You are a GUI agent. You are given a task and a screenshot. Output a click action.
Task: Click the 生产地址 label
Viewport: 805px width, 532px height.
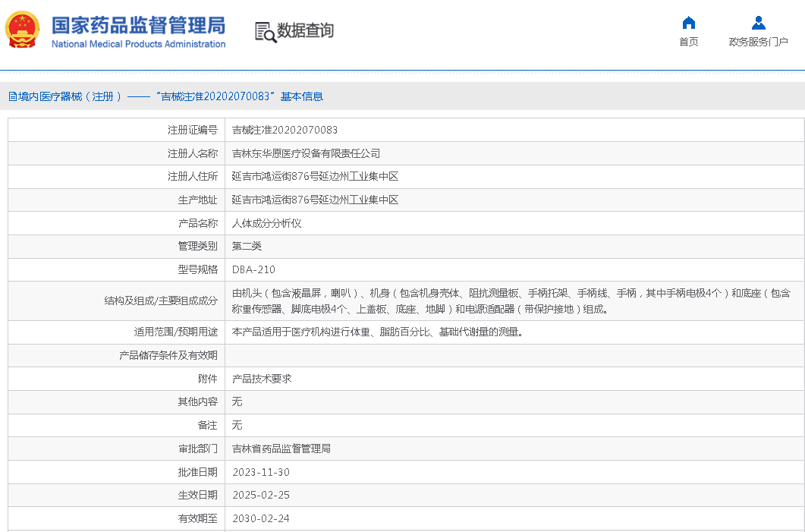[198, 200]
